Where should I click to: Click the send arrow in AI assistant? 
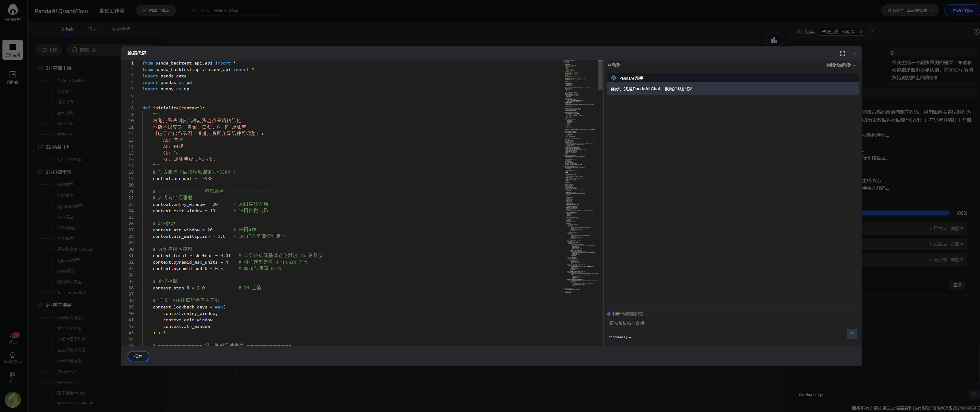click(852, 334)
